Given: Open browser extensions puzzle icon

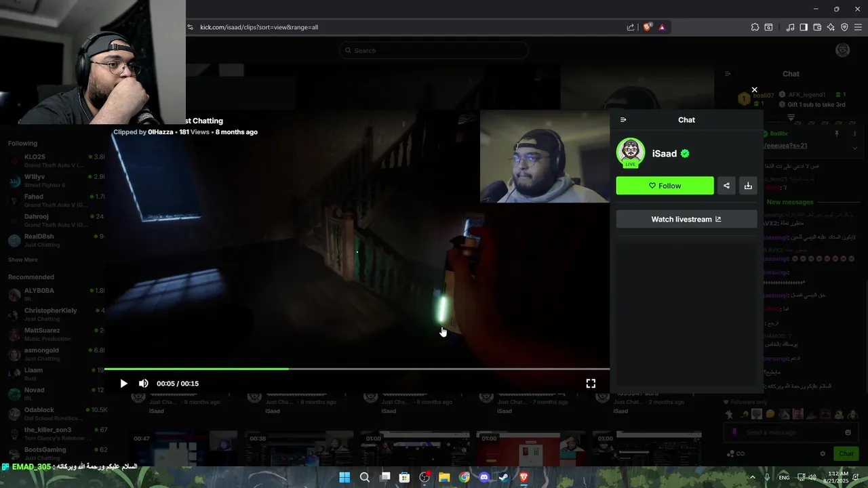Looking at the screenshot, I should (755, 27).
